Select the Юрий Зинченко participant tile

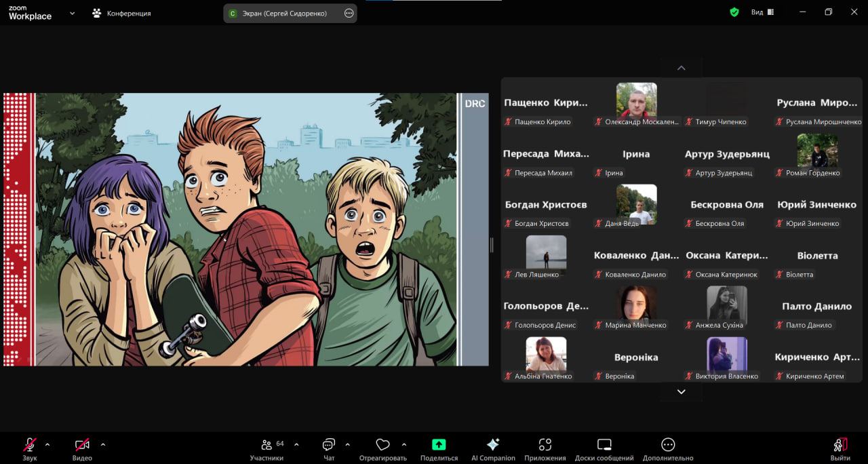click(x=817, y=205)
